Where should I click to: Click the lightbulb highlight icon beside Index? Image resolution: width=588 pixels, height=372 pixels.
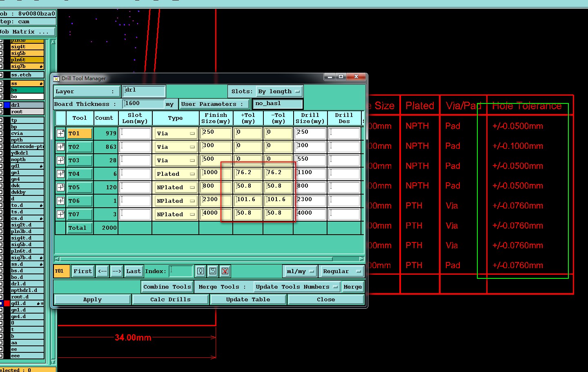click(x=200, y=271)
